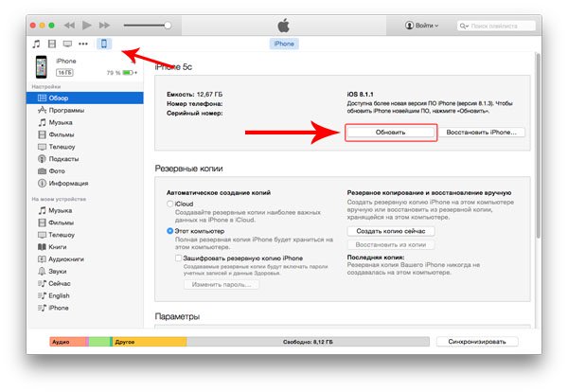Open the search field magnifier dropdown

pyautogui.click(x=464, y=27)
